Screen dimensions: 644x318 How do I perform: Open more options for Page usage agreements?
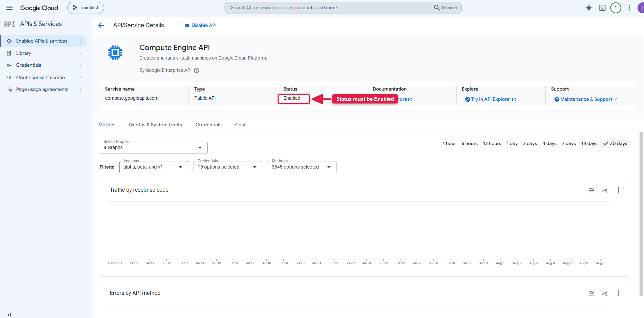tap(81, 90)
